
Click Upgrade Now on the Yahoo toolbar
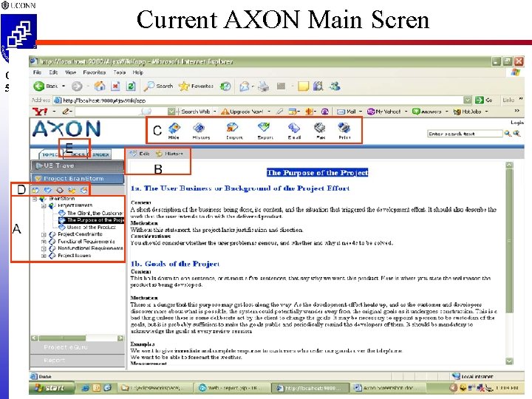point(242,112)
